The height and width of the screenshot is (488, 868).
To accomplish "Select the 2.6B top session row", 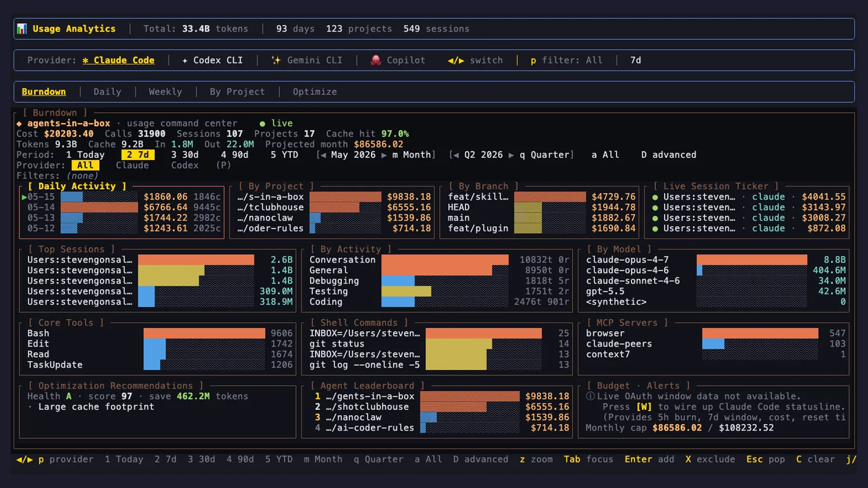I will [159, 260].
